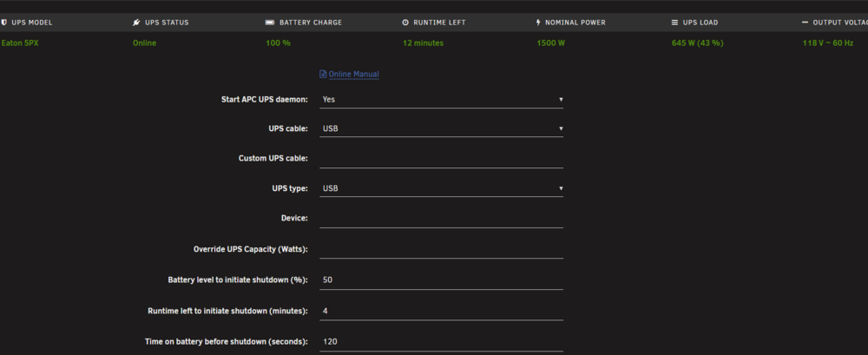Click the 12 minutes runtime value
Image resolution: width=868 pixels, height=355 pixels.
click(x=423, y=43)
